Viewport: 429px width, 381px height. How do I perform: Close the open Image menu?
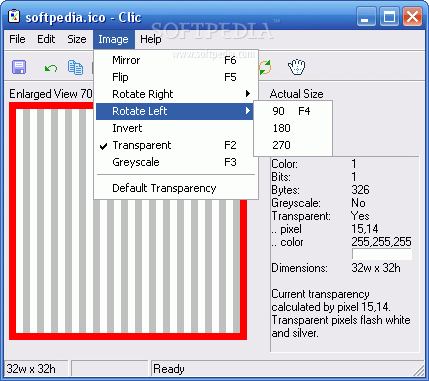[114, 40]
